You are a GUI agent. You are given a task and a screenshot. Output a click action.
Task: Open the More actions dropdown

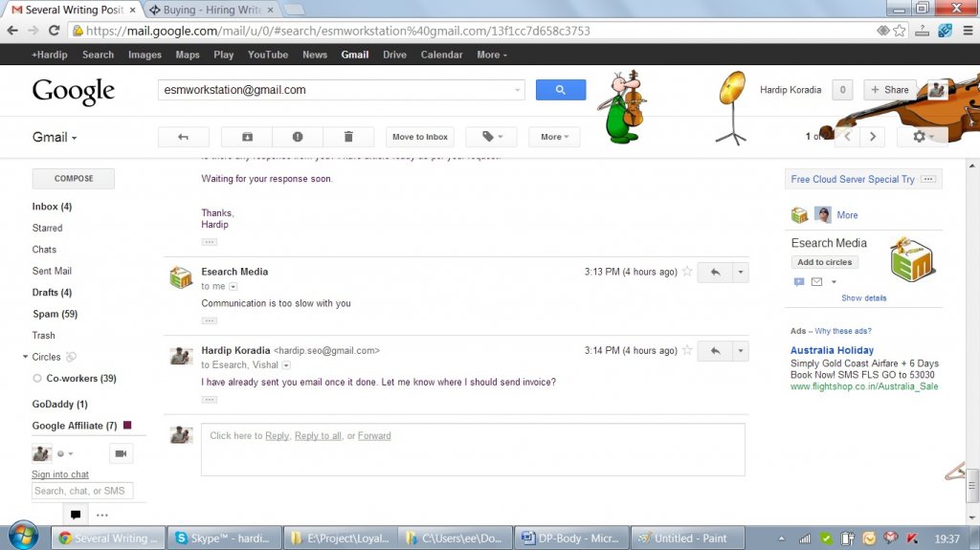[554, 137]
